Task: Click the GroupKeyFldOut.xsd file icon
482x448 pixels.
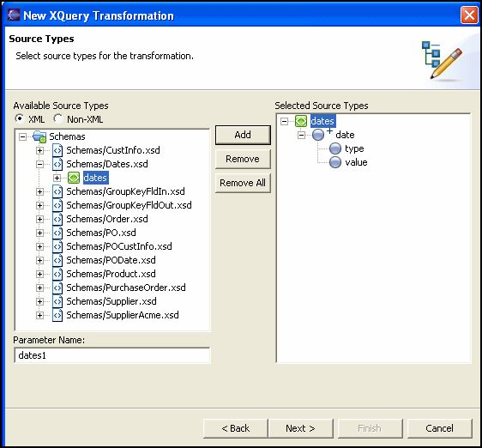Action: pos(57,205)
